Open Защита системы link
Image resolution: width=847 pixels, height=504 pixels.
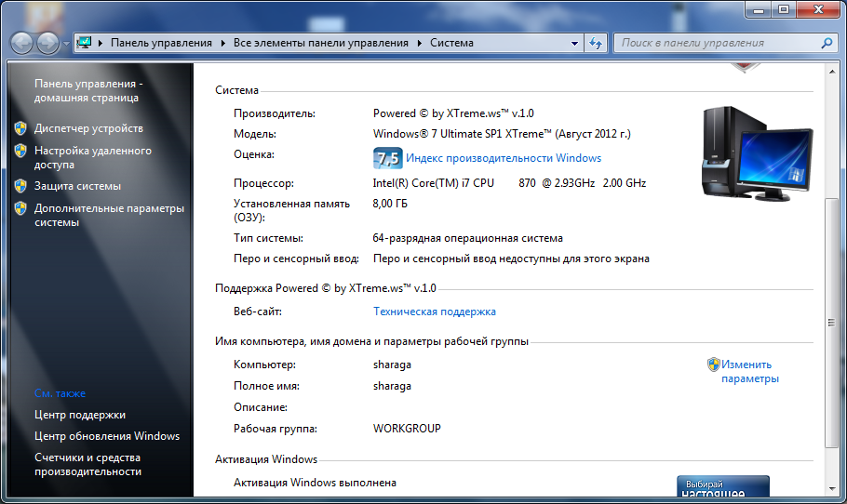(77, 186)
